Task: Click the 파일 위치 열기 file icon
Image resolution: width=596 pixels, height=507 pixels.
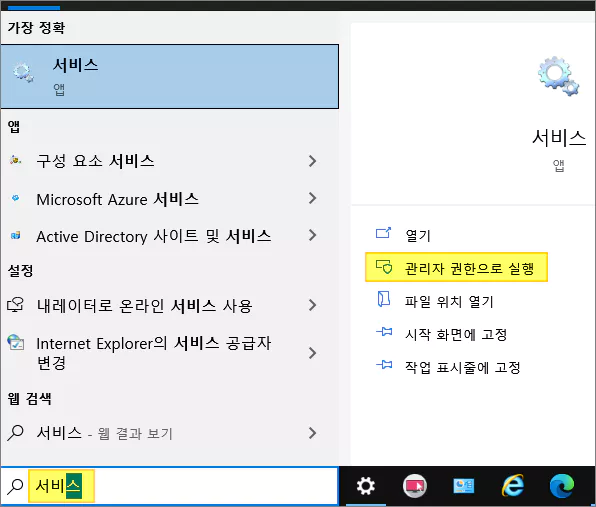Action: (x=384, y=299)
